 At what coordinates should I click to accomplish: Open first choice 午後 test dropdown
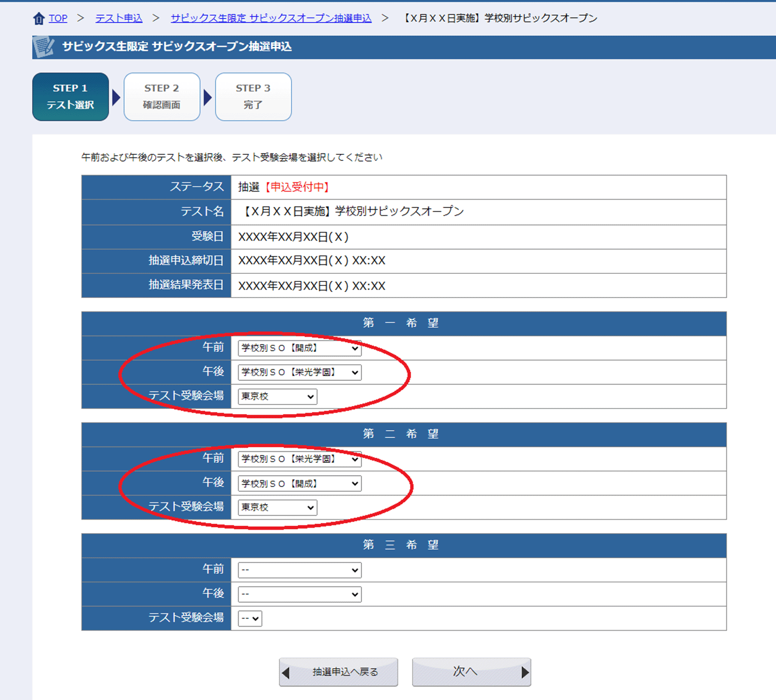pyautogui.click(x=300, y=372)
